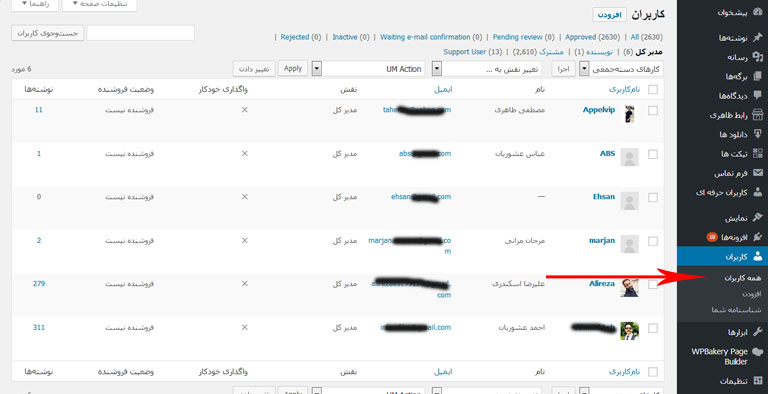
Task: Check the ABS user row checkbox
Action: click(653, 154)
